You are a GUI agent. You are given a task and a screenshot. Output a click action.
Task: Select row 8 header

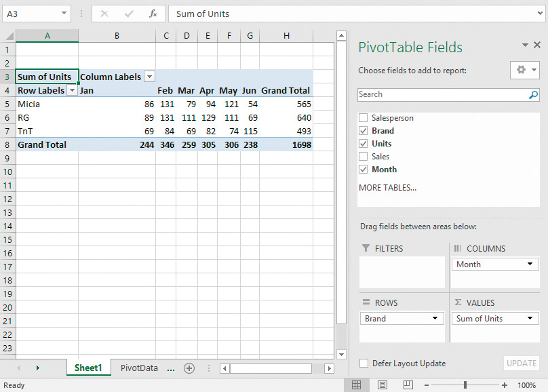(x=7, y=144)
